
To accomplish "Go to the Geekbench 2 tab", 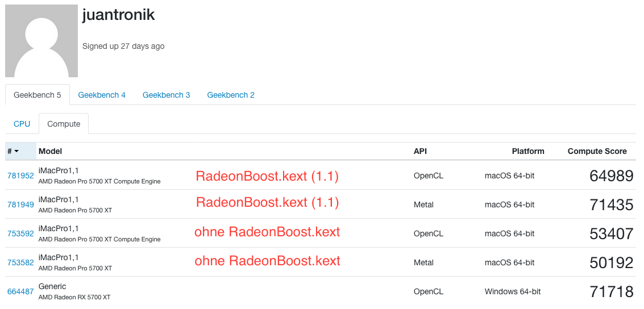I will (x=231, y=95).
